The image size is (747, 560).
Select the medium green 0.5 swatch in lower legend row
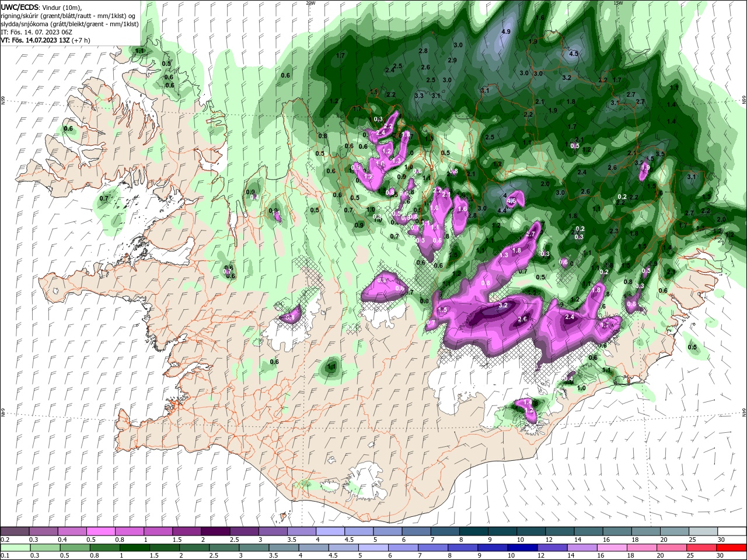click(75, 547)
